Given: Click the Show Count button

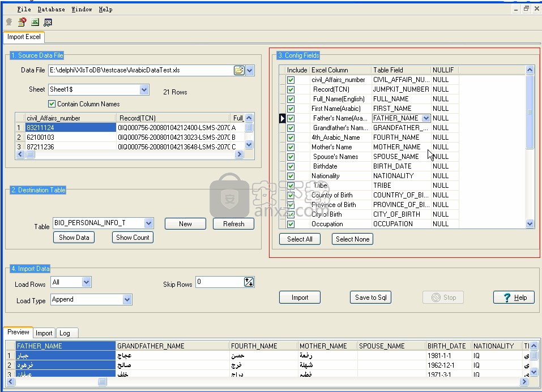Looking at the screenshot, I should tap(133, 238).
